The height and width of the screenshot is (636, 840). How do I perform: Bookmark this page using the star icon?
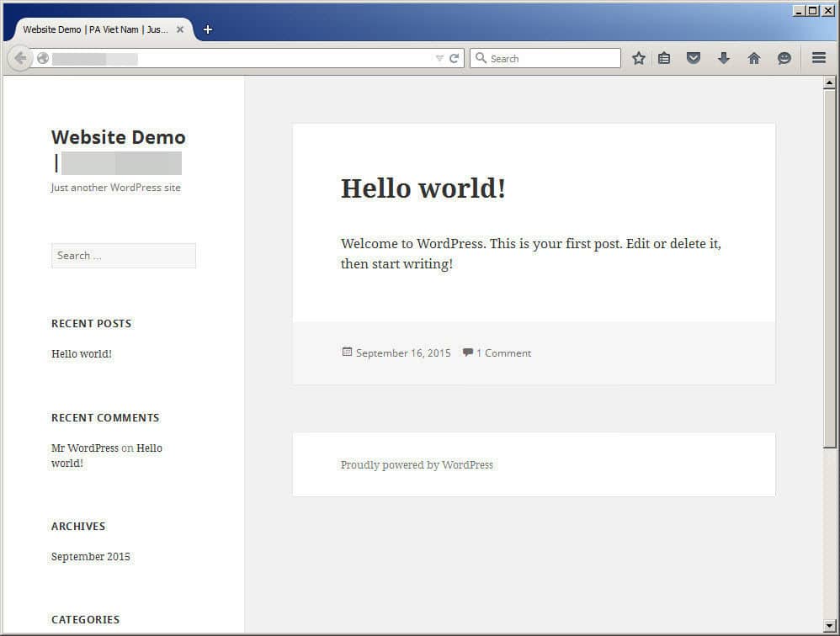tap(639, 58)
